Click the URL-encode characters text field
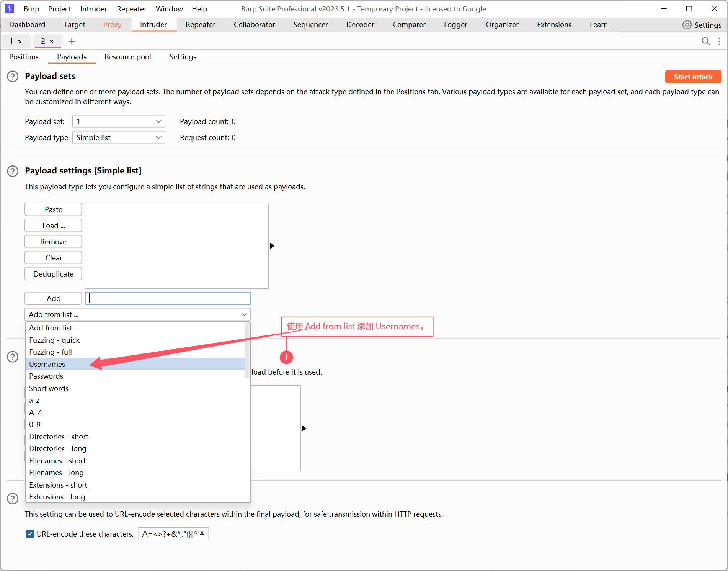 (173, 534)
